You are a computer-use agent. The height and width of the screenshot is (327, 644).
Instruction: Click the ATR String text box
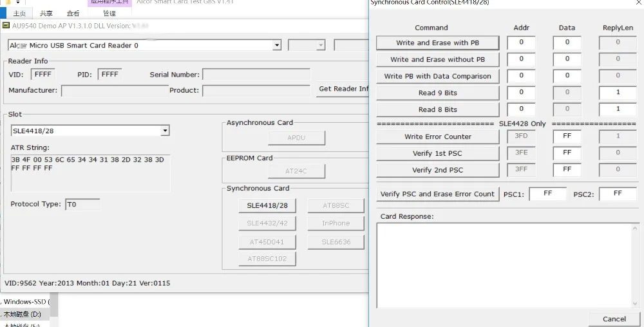click(x=90, y=173)
